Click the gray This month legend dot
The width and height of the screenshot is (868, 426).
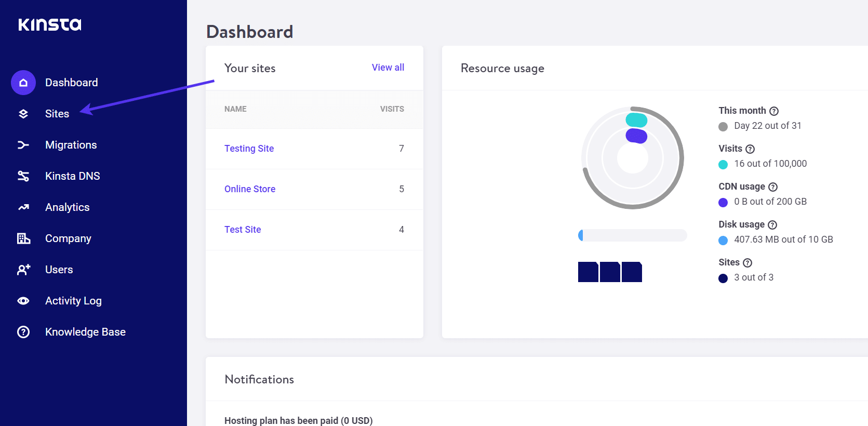(723, 127)
